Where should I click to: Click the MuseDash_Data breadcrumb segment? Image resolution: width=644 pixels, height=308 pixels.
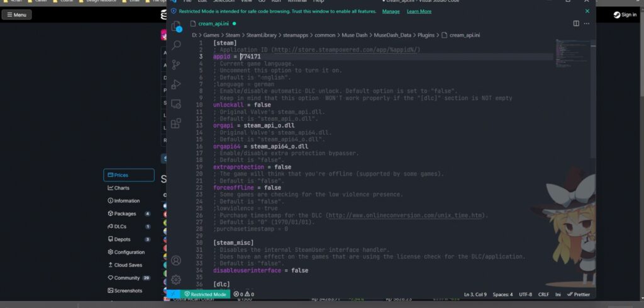[x=392, y=35]
